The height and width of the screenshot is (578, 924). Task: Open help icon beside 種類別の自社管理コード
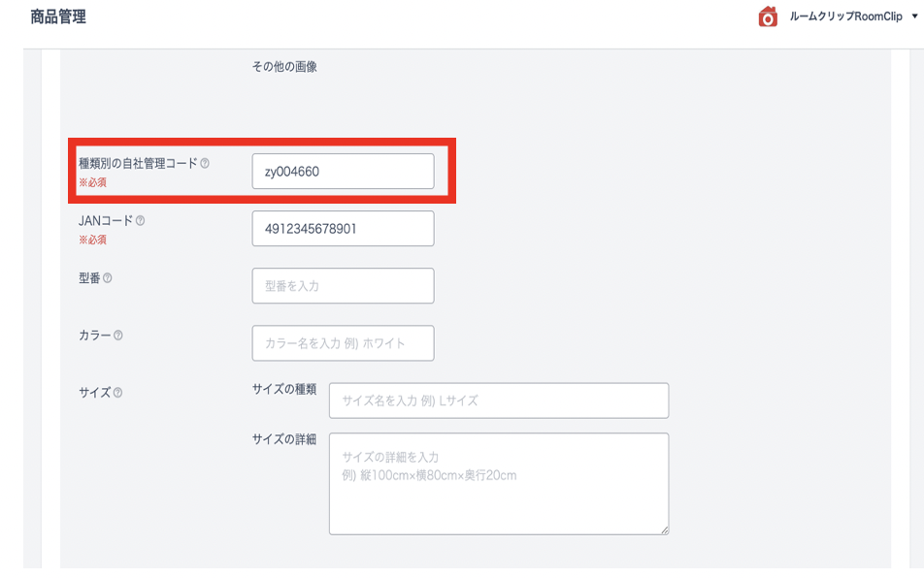[205, 164]
